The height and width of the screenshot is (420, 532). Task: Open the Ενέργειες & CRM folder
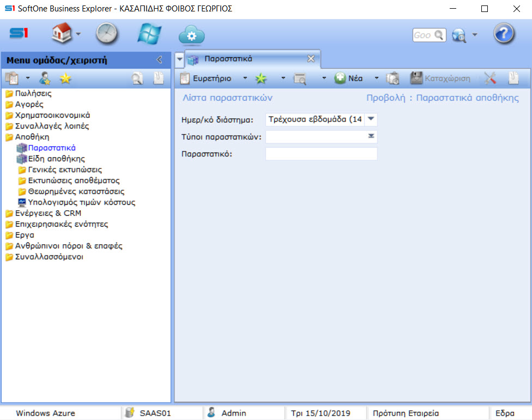click(x=44, y=213)
